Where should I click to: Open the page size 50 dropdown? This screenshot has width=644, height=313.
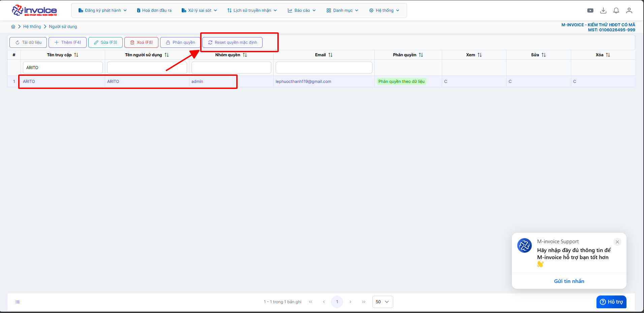pyautogui.click(x=382, y=302)
